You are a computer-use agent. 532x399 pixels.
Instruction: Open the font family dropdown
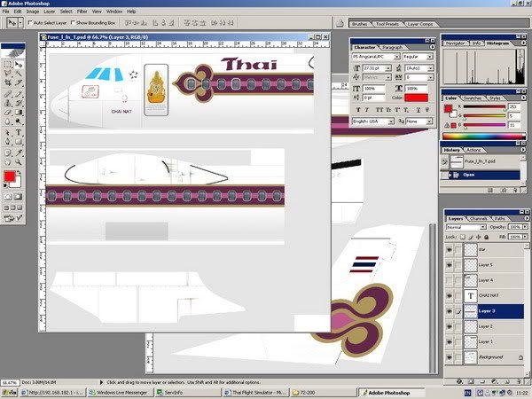[x=397, y=57]
